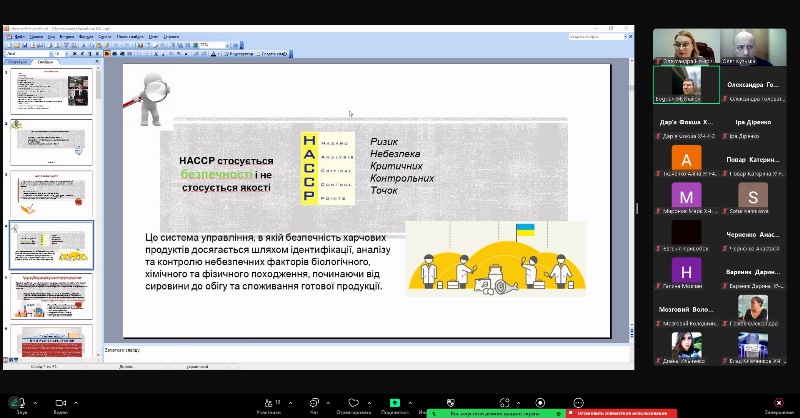The image size is (800, 418).
Task: Select participant tile with orange letter A
Action: [685, 160]
